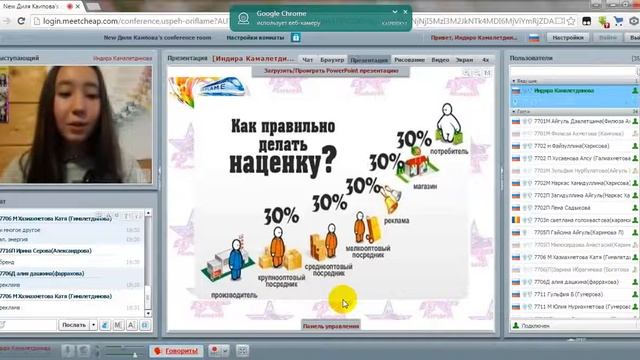This screenshot has height=360, width=640.
Task: Toggle the webcam icon in bottom bar
Action: (83, 351)
